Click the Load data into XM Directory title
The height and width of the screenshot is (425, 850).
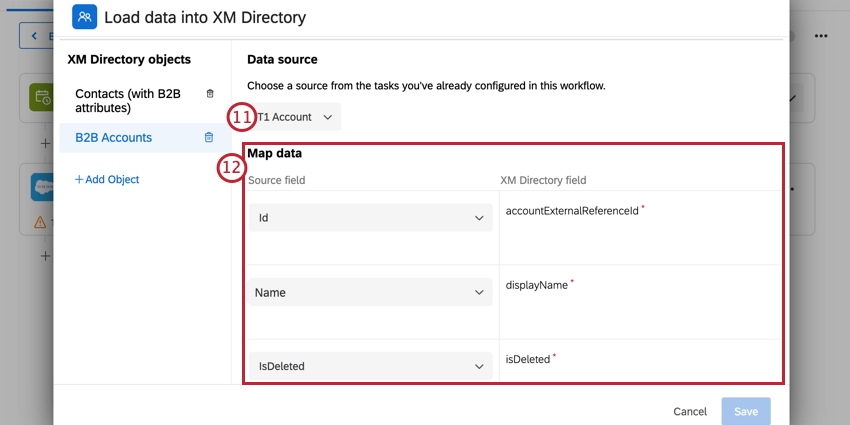[205, 17]
